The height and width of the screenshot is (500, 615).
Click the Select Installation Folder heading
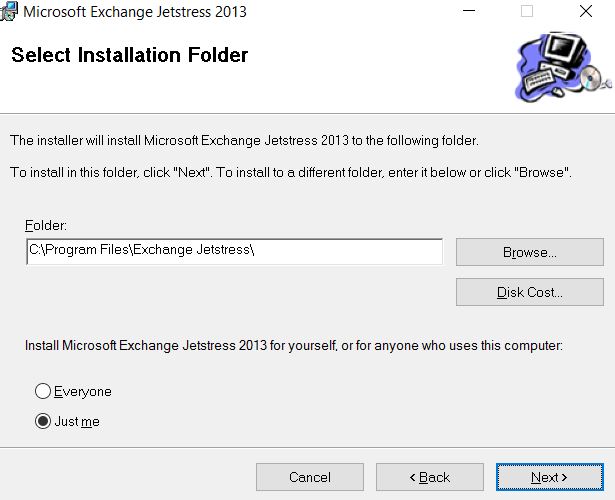click(x=129, y=55)
